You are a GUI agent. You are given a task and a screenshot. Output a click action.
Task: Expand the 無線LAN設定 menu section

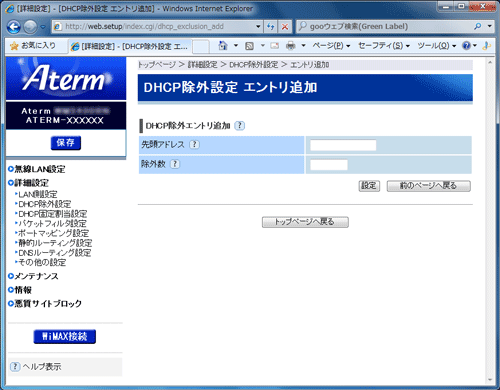point(37,169)
